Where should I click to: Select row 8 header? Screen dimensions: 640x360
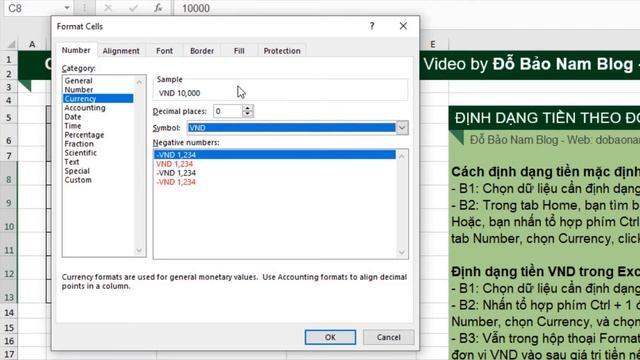(x=9, y=179)
